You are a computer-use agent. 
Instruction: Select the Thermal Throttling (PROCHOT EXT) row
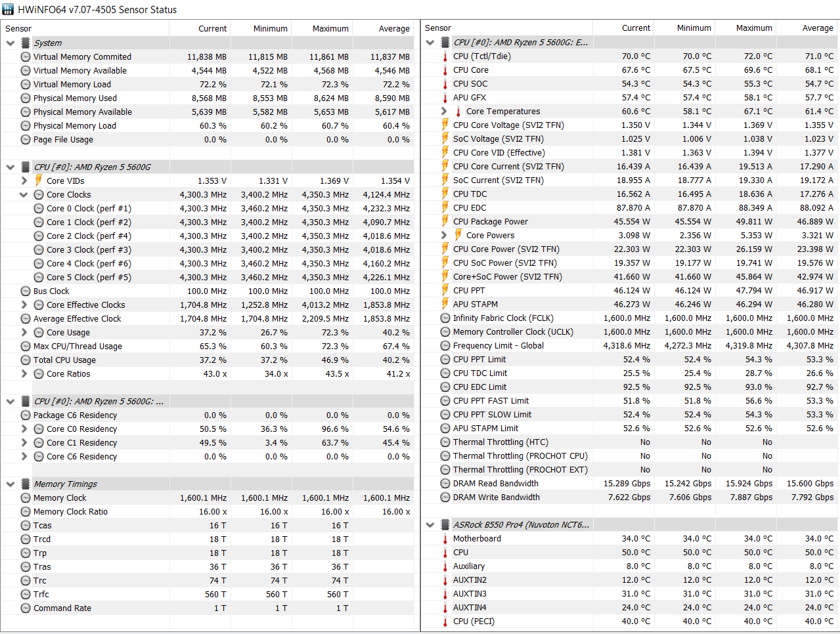tap(630, 469)
